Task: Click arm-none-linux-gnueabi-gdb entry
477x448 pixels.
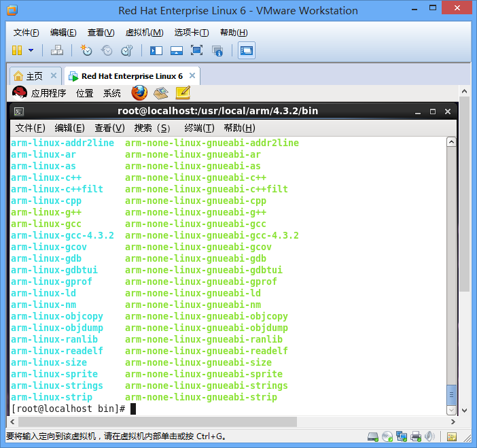Action: click(x=196, y=259)
